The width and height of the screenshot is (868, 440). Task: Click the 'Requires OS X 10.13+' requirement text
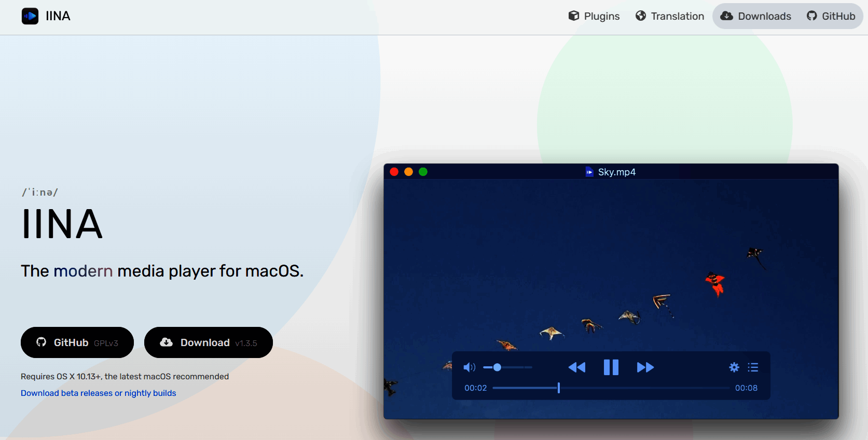[125, 377]
